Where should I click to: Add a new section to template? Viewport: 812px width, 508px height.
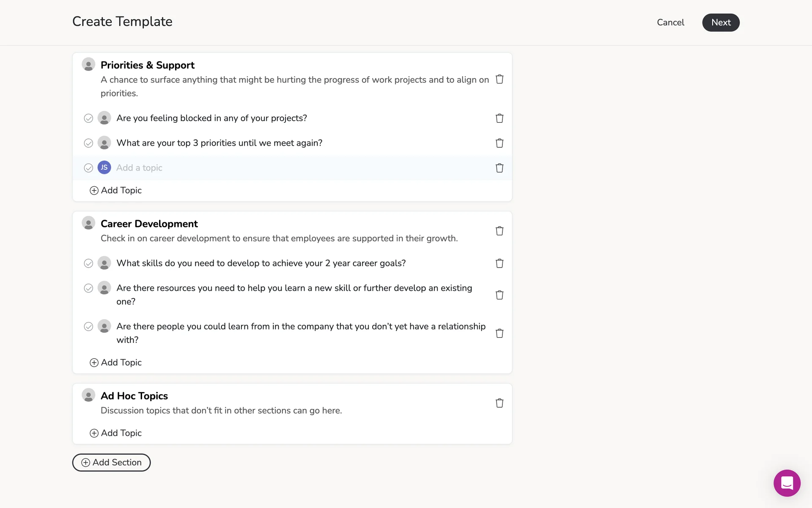pyautogui.click(x=111, y=462)
